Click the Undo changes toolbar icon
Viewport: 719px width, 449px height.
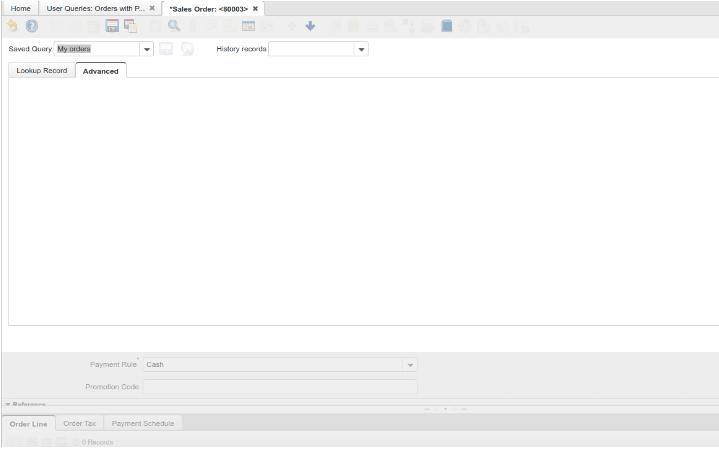[13, 25]
